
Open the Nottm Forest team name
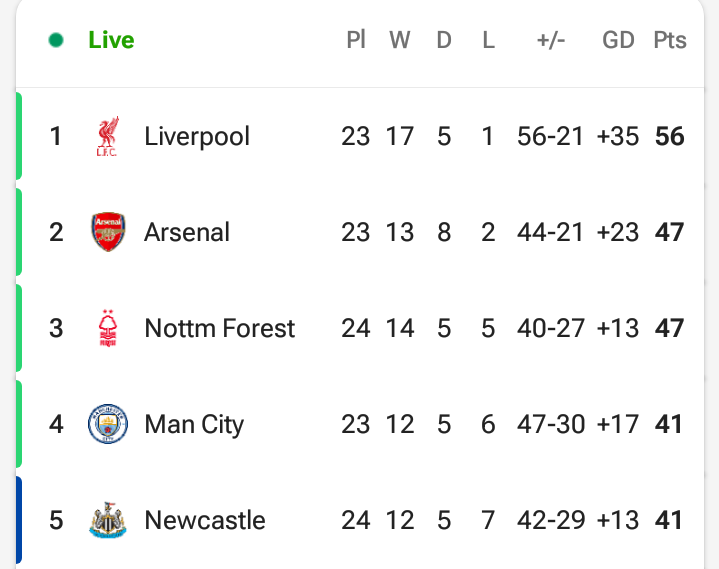tap(220, 328)
